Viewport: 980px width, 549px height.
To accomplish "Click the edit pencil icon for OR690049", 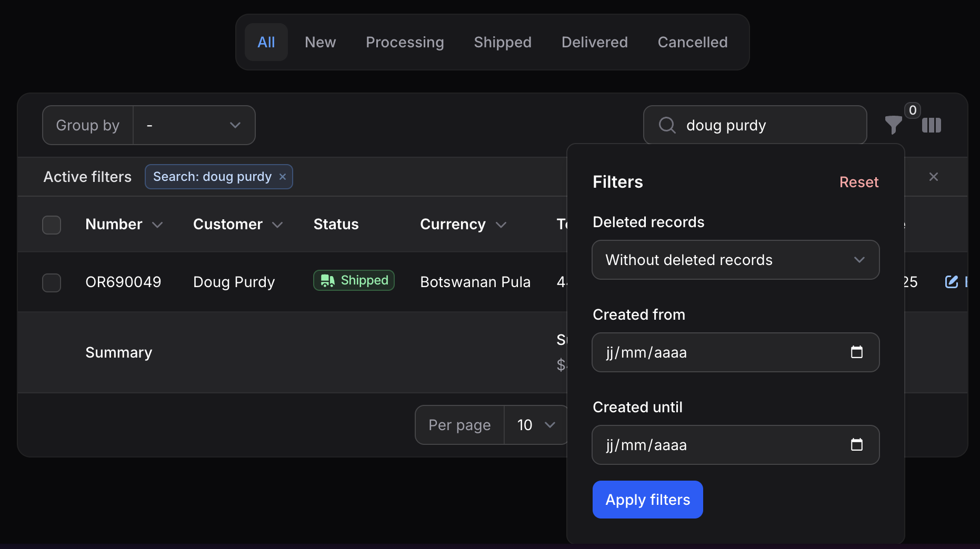I will (952, 282).
